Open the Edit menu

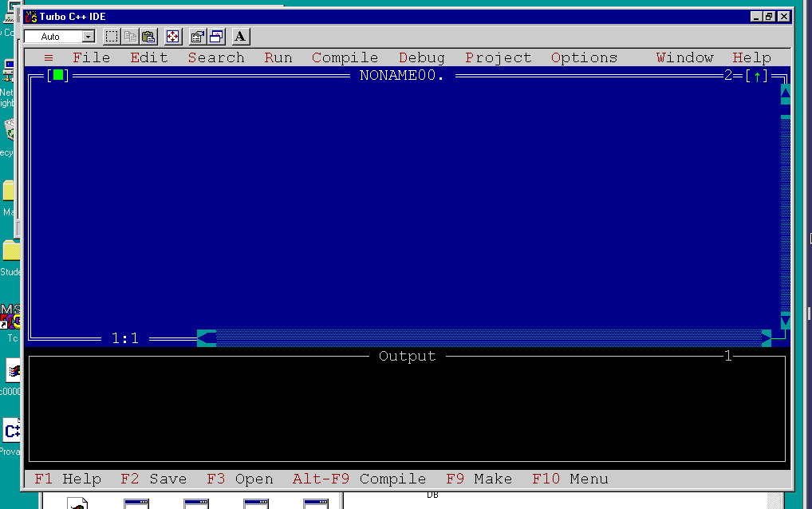click(149, 57)
